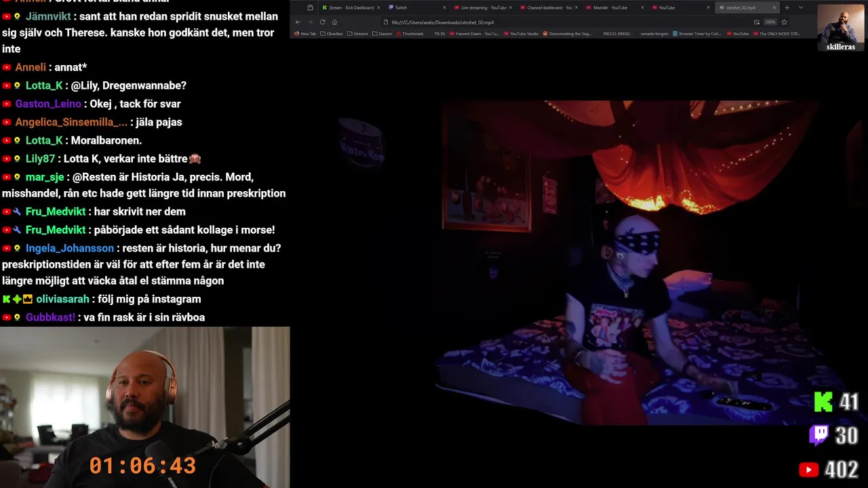
Task: Go forward in the browser
Action: click(310, 22)
